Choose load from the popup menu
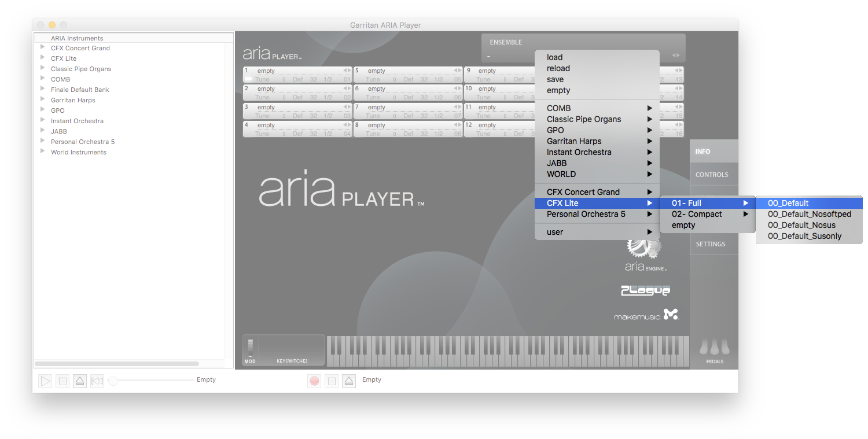Screen dimensions: 868x439 [x=597, y=57]
